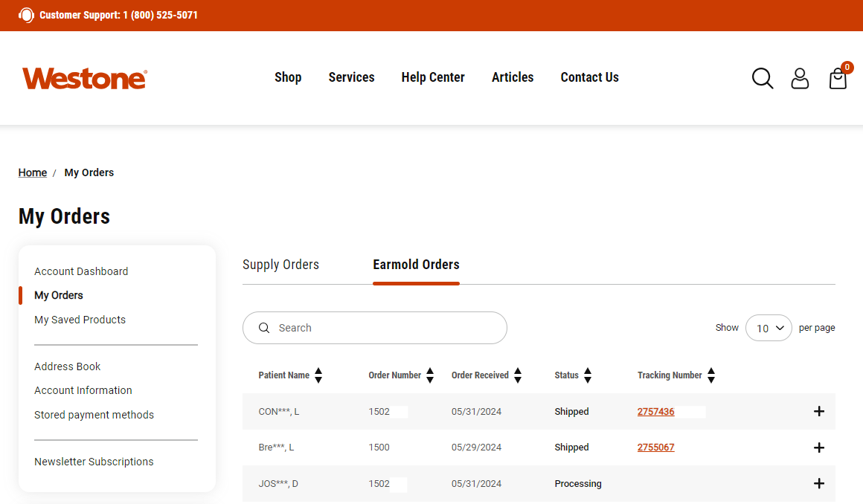The image size is (863, 504).
Task: Sort by Patient Name column arrows
Action: pyautogui.click(x=318, y=375)
